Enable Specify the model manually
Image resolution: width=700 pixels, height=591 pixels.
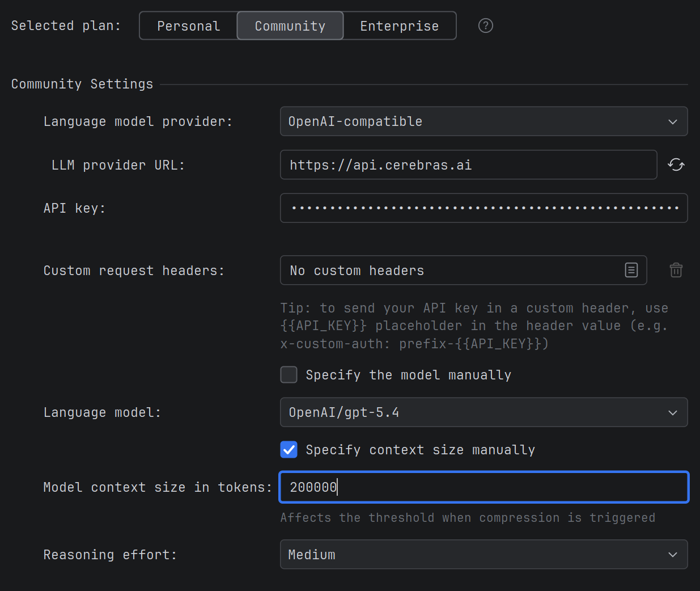[x=289, y=374]
